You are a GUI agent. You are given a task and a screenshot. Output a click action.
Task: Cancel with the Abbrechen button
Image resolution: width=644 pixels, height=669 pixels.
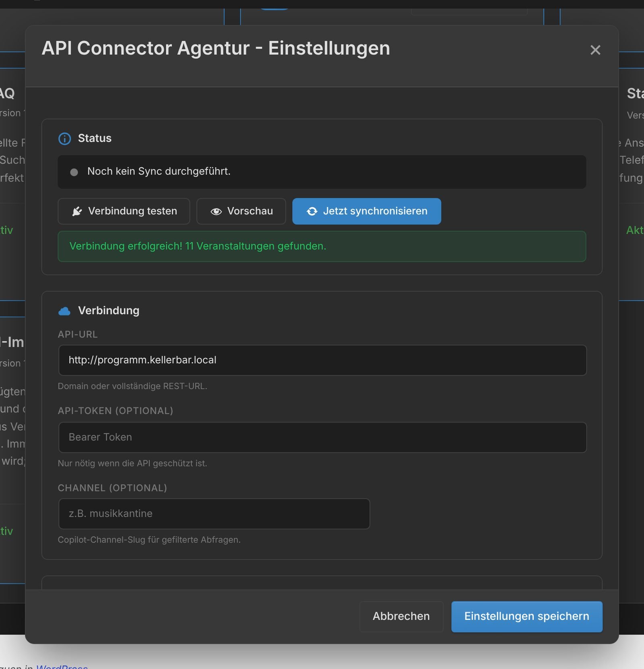[401, 616]
